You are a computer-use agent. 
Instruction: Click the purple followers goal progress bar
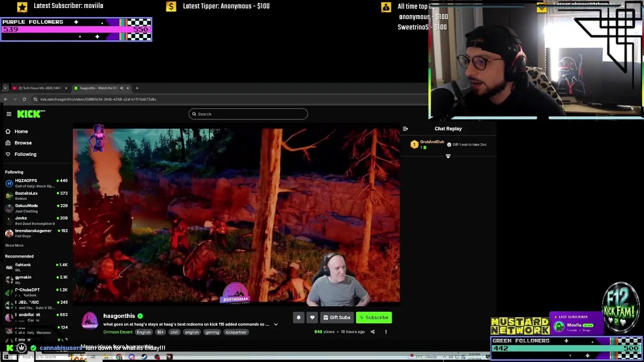tap(76, 30)
